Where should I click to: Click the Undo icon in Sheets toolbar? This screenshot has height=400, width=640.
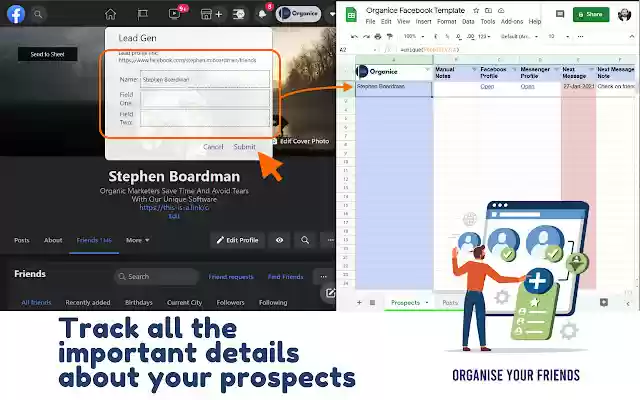pos(354,36)
